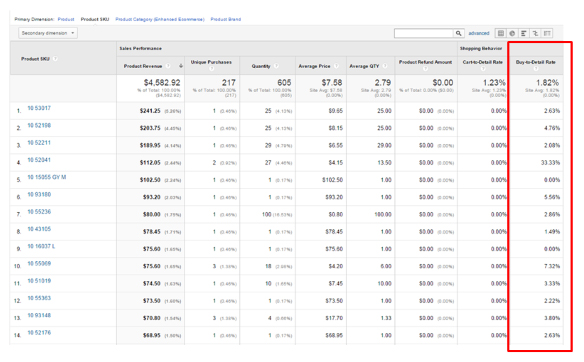Select Product primary dimension

66,19
